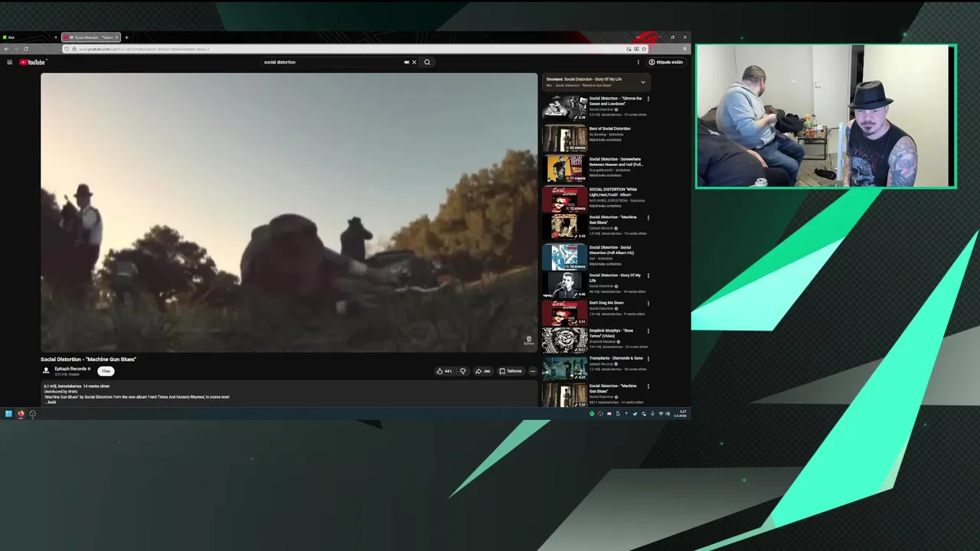
Task: Play Transplants Diamonds & Guns video
Action: click(565, 368)
